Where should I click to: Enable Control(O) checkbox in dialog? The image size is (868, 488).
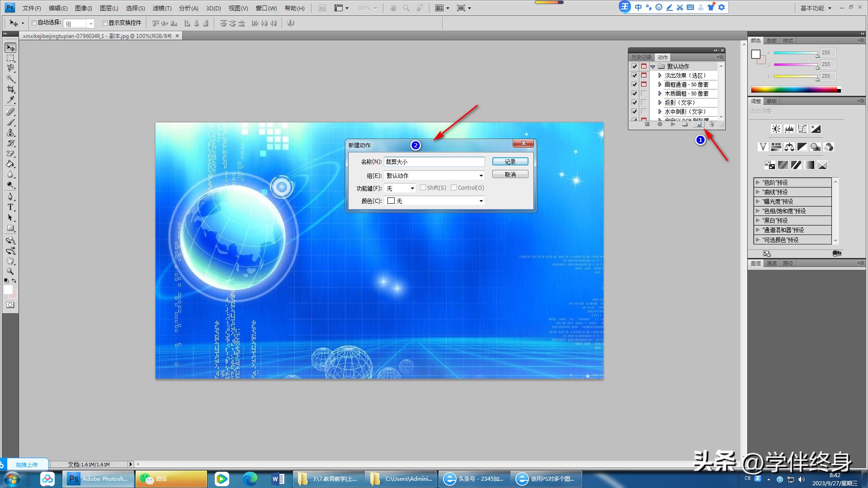pos(454,188)
